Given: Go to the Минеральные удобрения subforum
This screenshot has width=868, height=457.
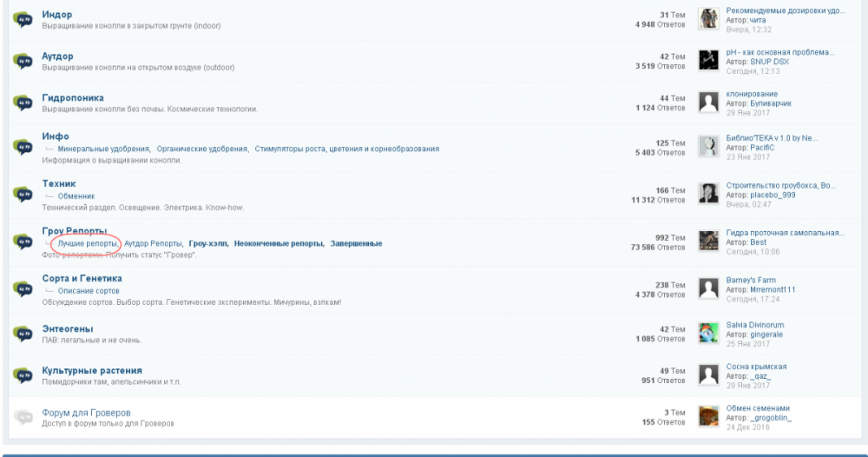Looking at the screenshot, I should pos(103,149).
